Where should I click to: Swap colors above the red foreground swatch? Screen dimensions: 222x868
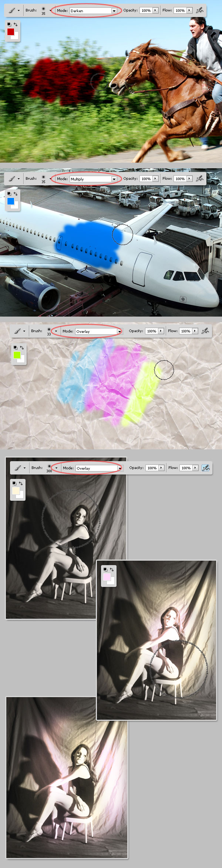tap(16, 24)
